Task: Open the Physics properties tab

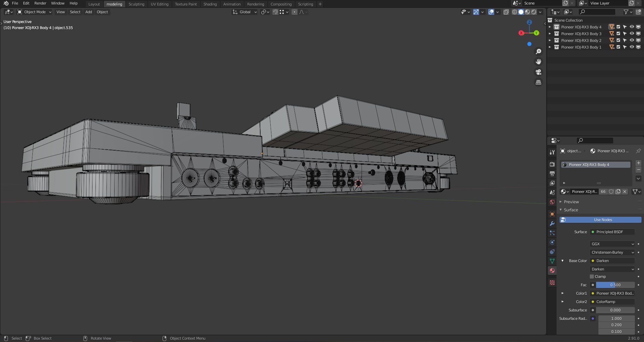Action: click(552, 242)
